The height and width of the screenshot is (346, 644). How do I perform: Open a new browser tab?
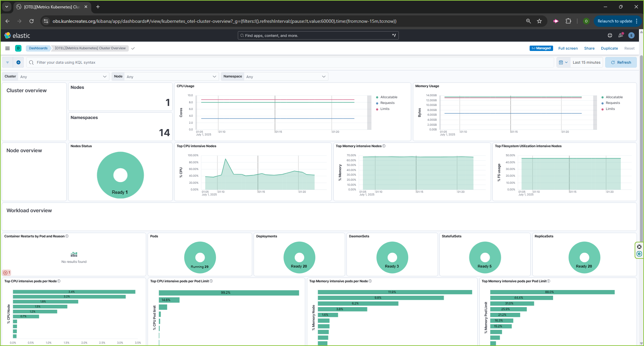coord(98,7)
